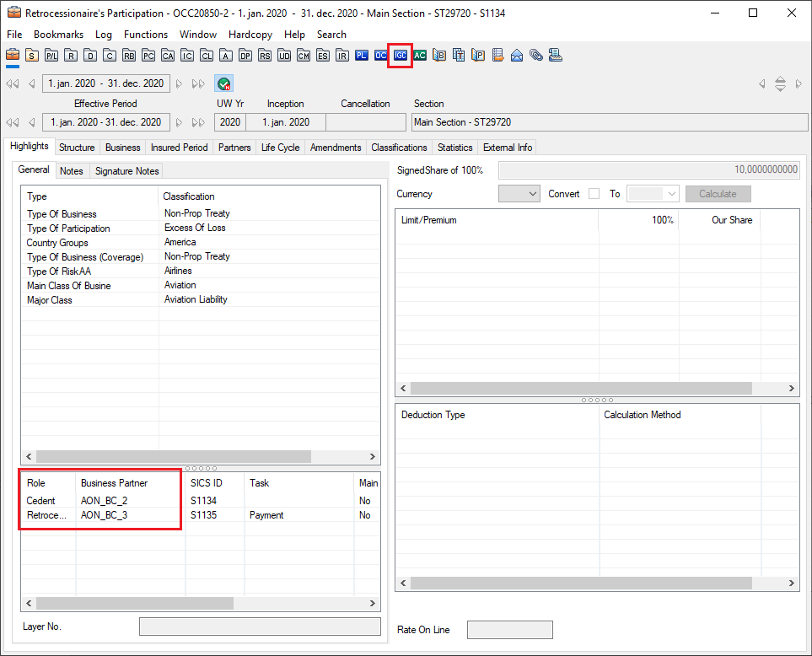Screen dimensions: 812x656
Task: Click the Layer No. input field
Action: [260, 626]
